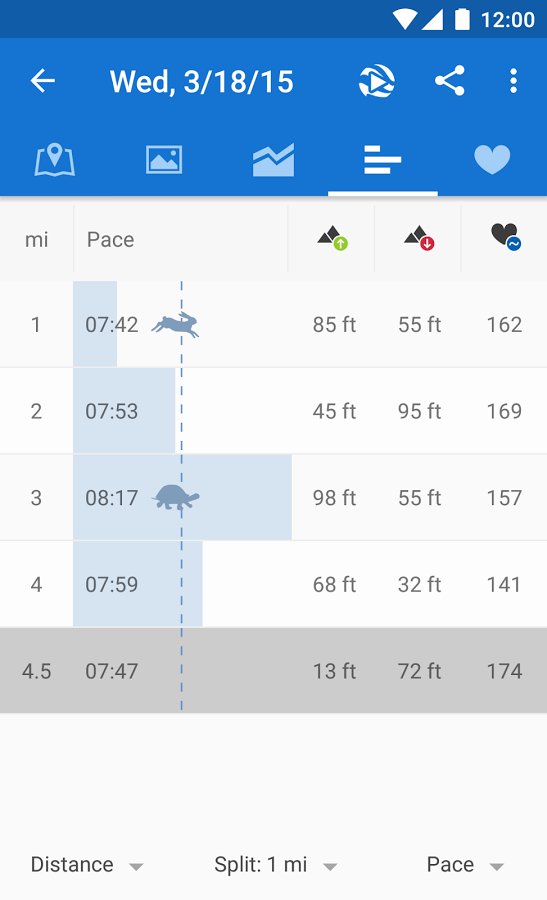Switch to the photos tab

(164, 160)
